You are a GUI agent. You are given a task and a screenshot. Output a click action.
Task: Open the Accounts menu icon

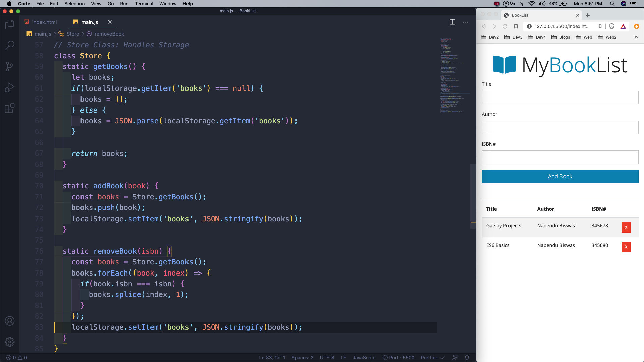(x=10, y=321)
